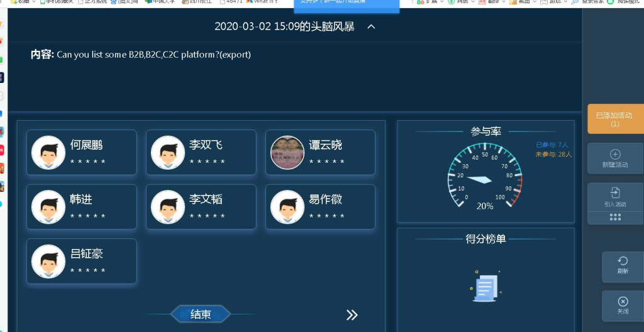644x332 pixels.
Task: Click the star rating under 何展鹏
Action: (88, 162)
